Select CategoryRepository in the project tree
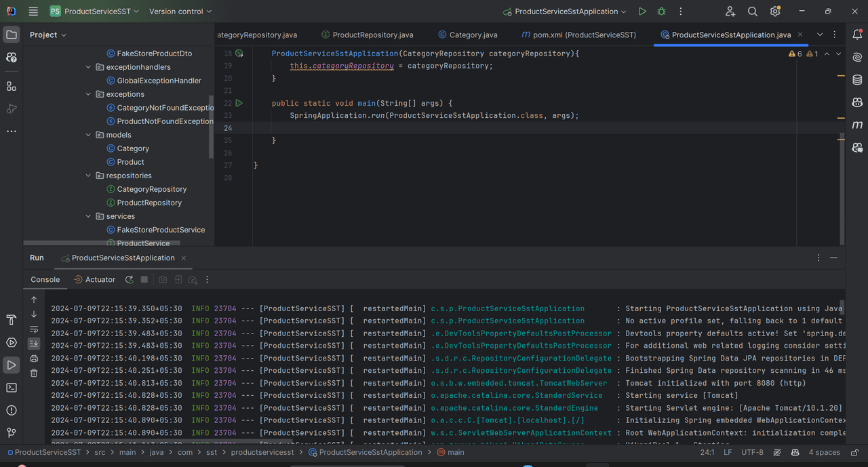The height and width of the screenshot is (467, 868). (151, 189)
